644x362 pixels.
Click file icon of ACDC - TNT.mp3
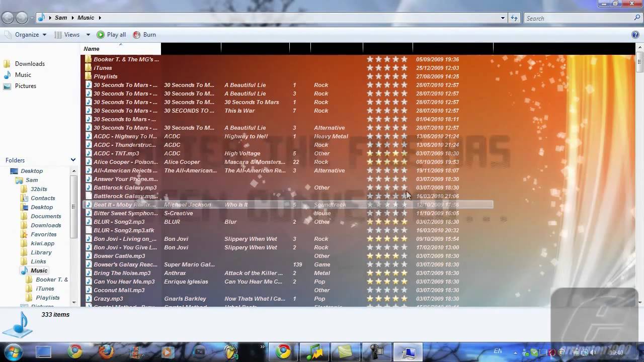click(88, 153)
